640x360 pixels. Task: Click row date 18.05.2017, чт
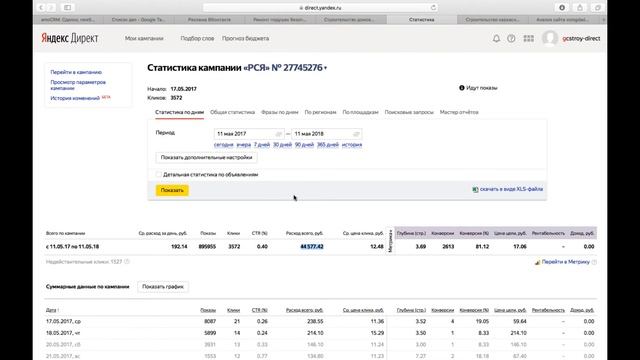coord(63,333)
